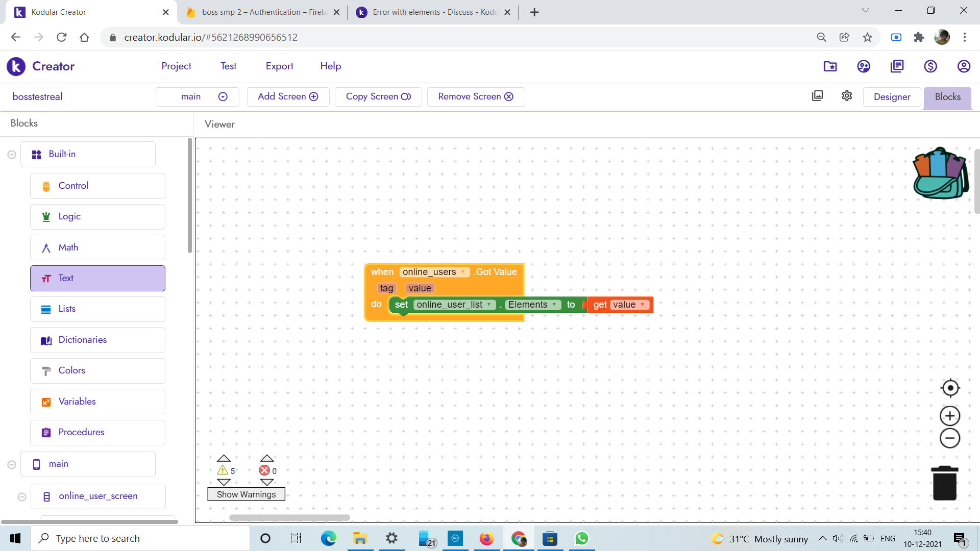
Task: Zoom out with the minus button
Action: click(x=950, y=438)
